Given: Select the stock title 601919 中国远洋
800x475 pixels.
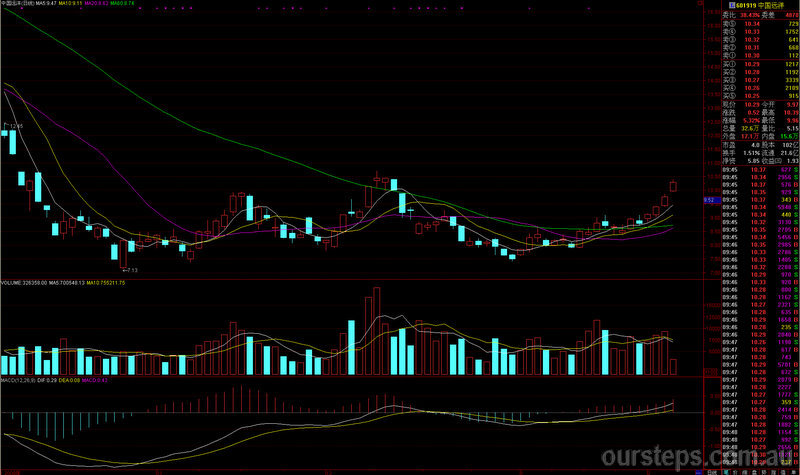Looking at the screenshot, I should [x=760, y=6].
